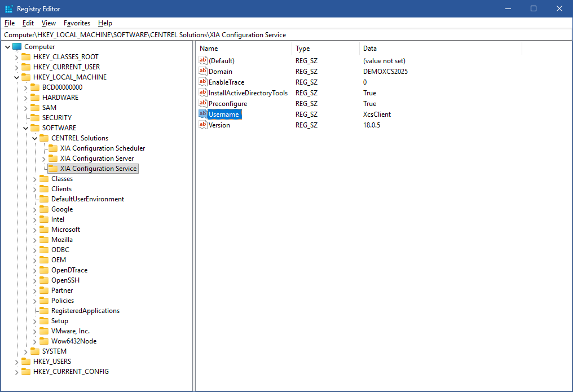Click the folder icon for XIA Configuration Scheduler
Screen dimensions: 573x392
tap(53, 148)
